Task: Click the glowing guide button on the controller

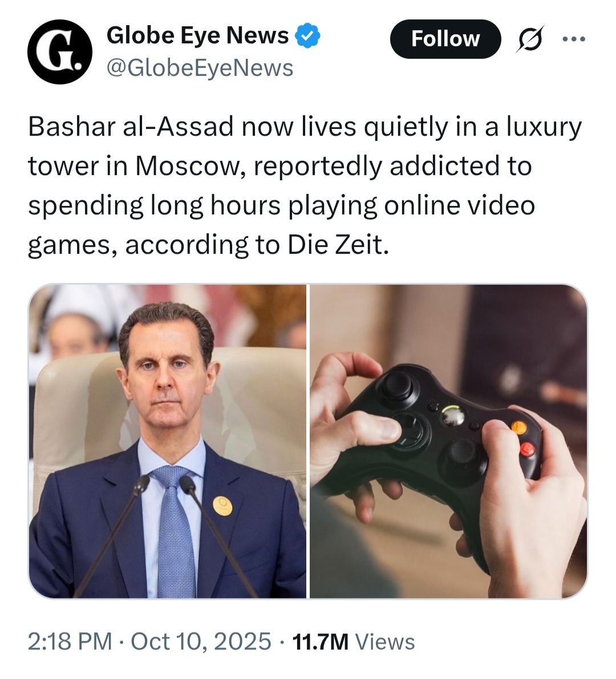Action: 453,416
